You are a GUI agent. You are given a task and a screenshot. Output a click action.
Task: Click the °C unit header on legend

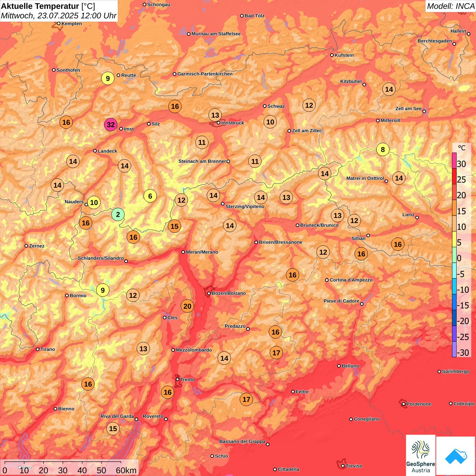[x=462, y=148]
